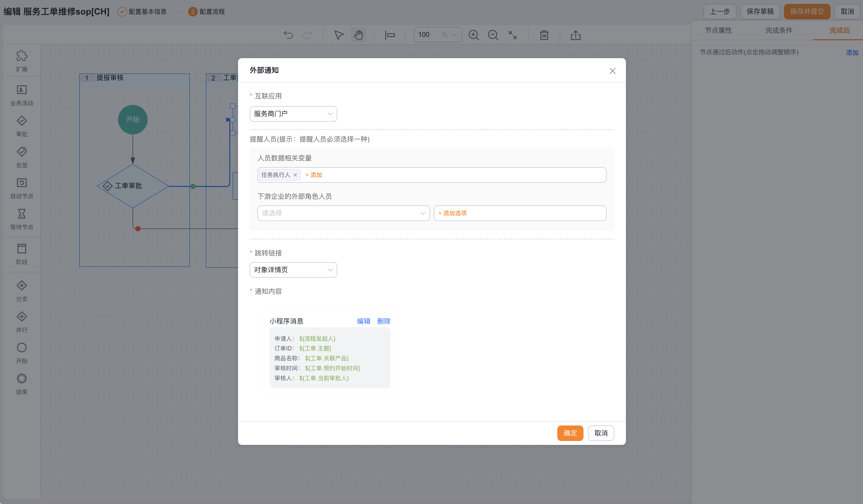This screenshot has width=863, height=504.
Task: Click the ${工单.关联产品} variable text
Action: click(x=327, y=358)
